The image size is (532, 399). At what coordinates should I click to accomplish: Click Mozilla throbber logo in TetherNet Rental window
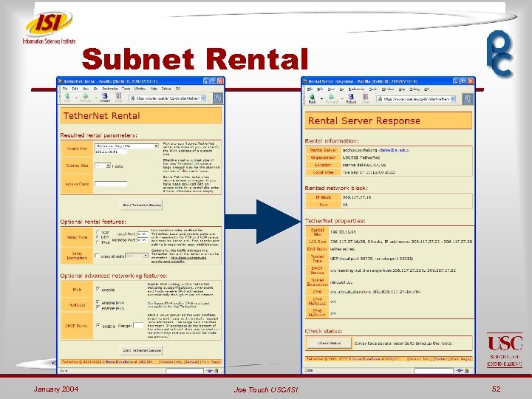[217, 98]
